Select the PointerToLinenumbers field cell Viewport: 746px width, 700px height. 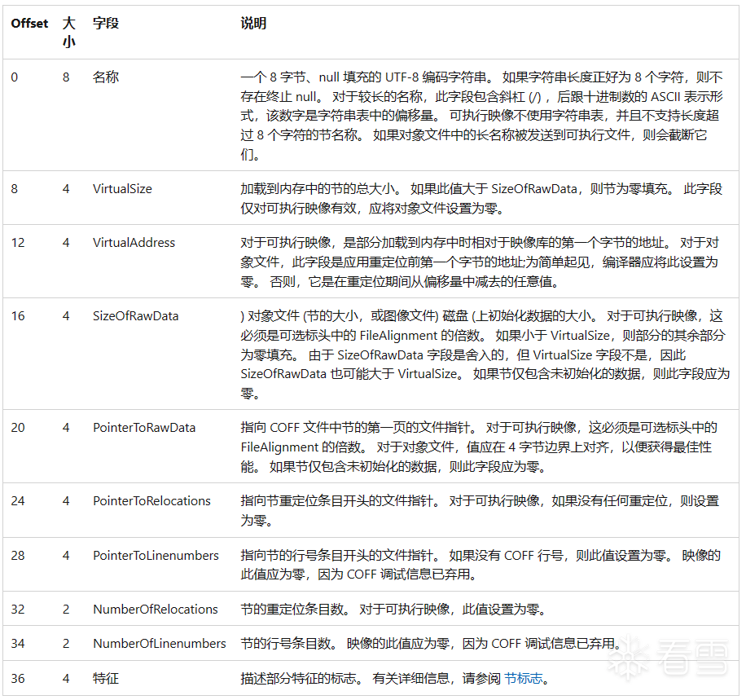(156, 555)
